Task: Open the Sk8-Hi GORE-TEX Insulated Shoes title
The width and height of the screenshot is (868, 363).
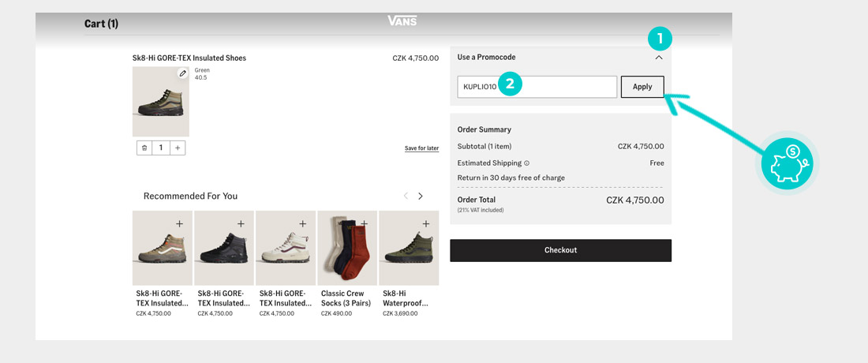Action: coord(189,58)
